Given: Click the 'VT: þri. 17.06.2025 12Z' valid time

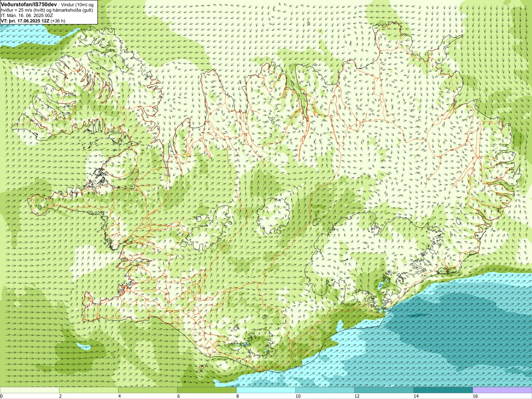Looking at the screenshot, I should tap(25, 20).
